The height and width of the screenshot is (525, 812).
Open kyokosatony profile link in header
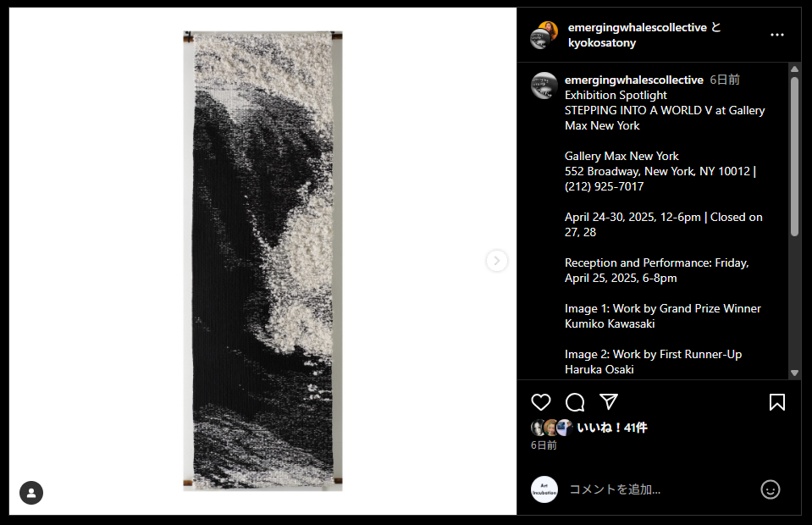click(x=602, y=42)
